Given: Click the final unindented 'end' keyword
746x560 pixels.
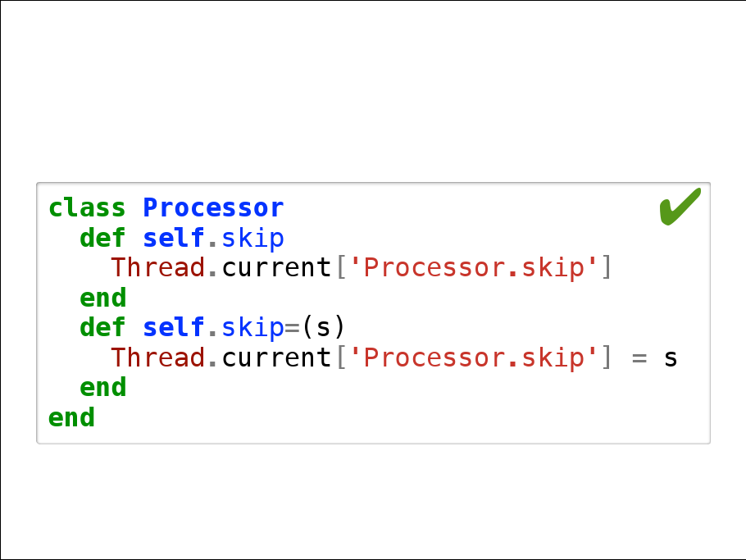Looking at the screenshot, I should click(71, 417).
